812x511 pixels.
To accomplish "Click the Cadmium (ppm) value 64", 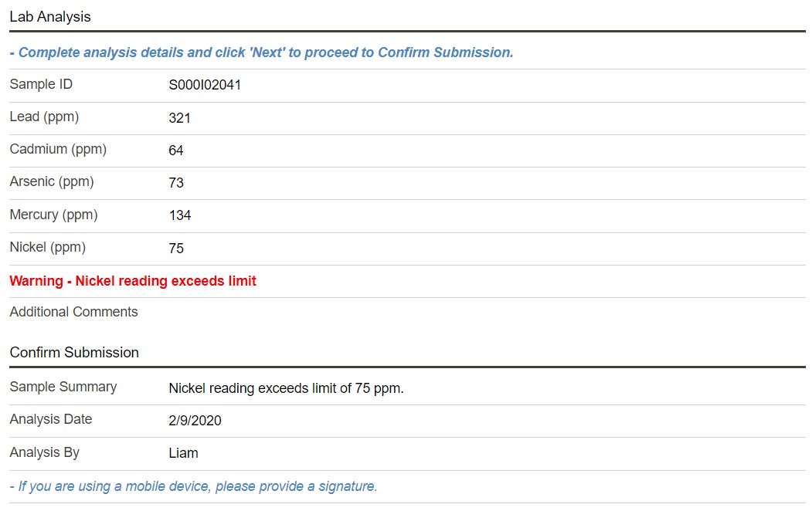I will point(176,151).
